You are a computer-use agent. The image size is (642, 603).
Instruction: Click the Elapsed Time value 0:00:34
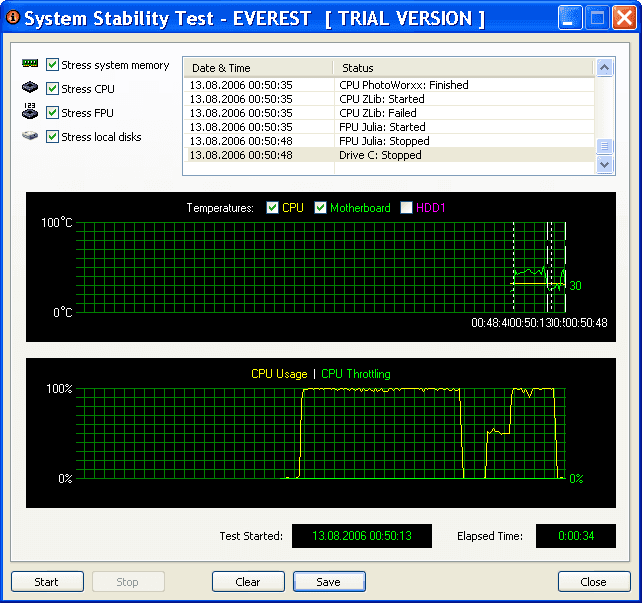coord(576,535)
